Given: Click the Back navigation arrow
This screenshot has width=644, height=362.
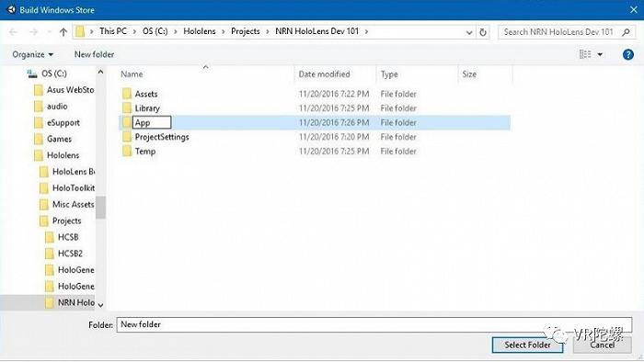Looking at the screenshot, I should pyautogui.click(x=13, y=31).
